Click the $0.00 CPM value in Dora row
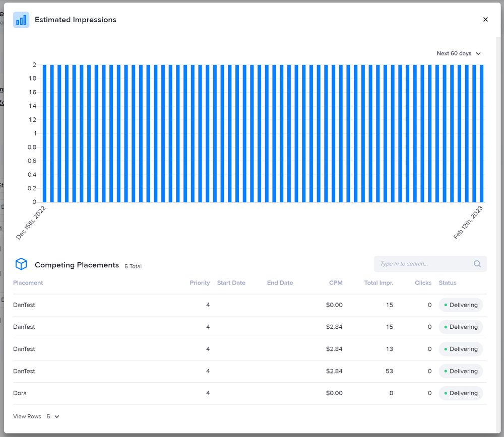 (x=334, y=393)
